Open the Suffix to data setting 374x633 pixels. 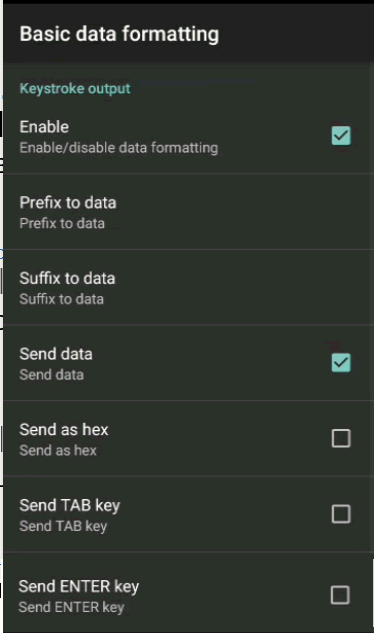point(188,287)
